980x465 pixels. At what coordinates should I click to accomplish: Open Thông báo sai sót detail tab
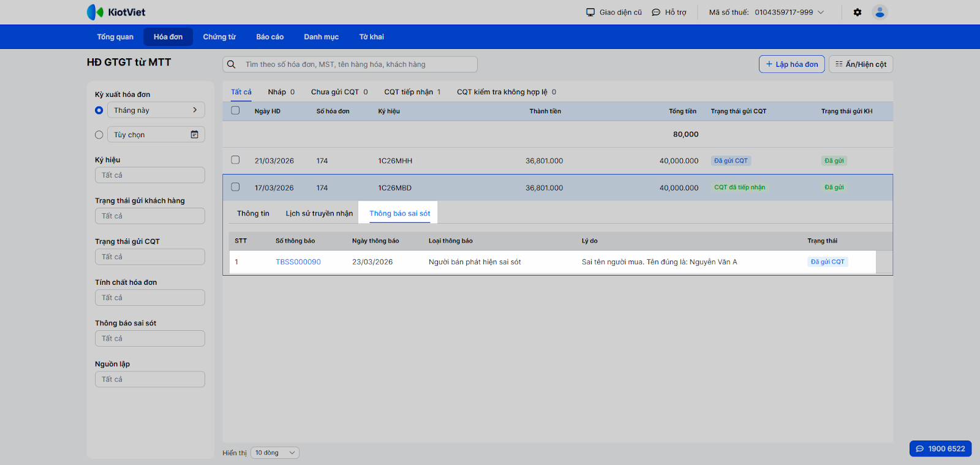399,213
